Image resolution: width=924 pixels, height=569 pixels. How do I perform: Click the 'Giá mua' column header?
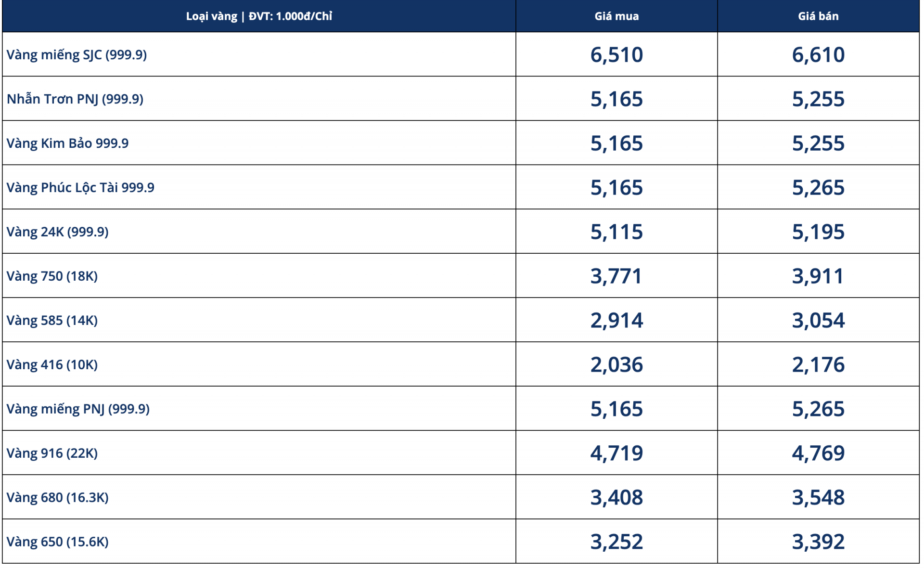pos(616,16)
